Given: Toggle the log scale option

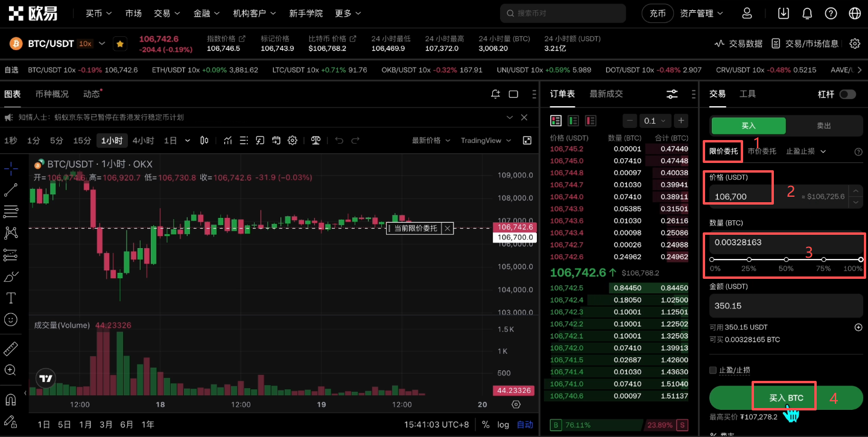Looking at the screenshot, I should pyautogui.click(x=503, y=424).
